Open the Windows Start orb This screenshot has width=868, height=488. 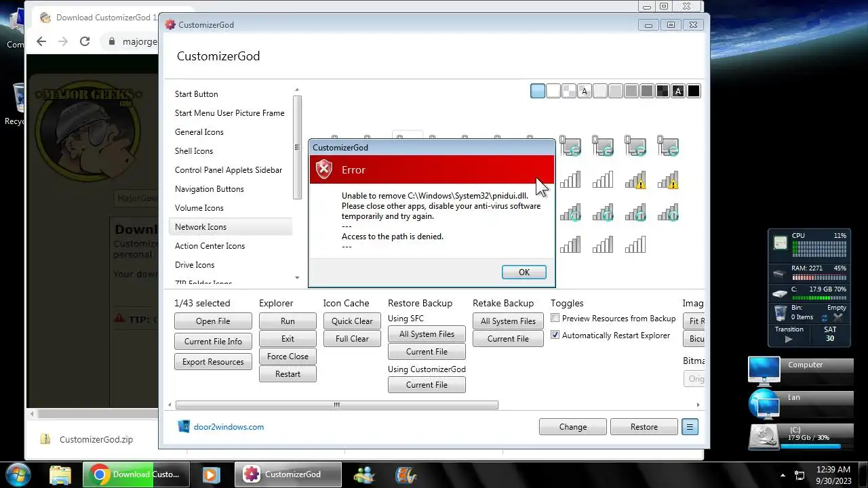[18, 474]
